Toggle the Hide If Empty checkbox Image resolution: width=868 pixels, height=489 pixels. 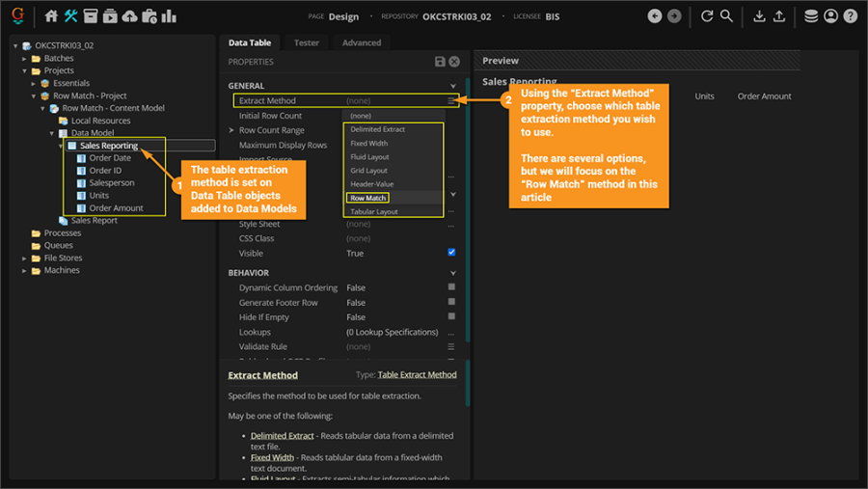pyautogui.click(x=451, y=317)
